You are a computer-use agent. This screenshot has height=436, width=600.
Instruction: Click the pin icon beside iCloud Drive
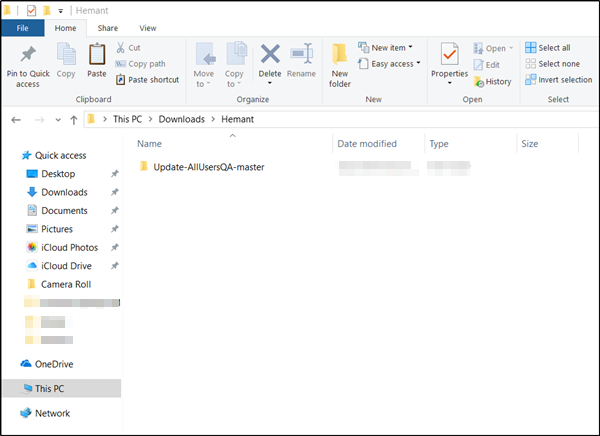point(114,266)
